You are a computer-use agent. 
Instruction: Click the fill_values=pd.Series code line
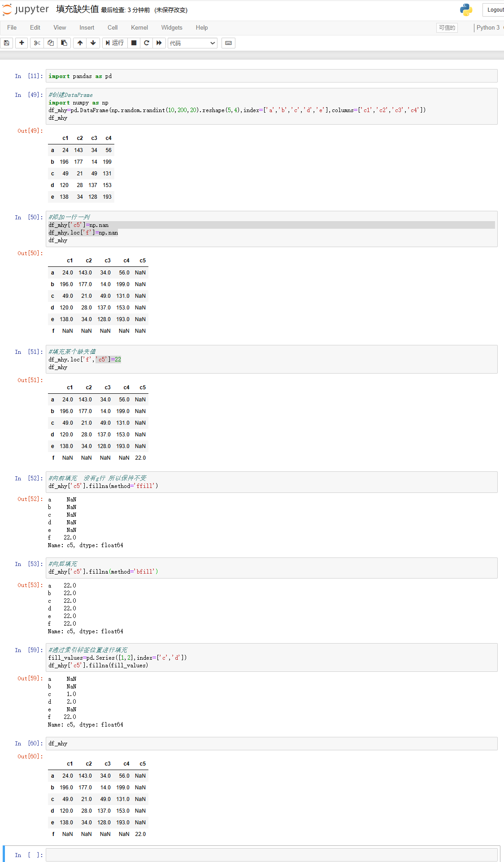coord(117,657)
